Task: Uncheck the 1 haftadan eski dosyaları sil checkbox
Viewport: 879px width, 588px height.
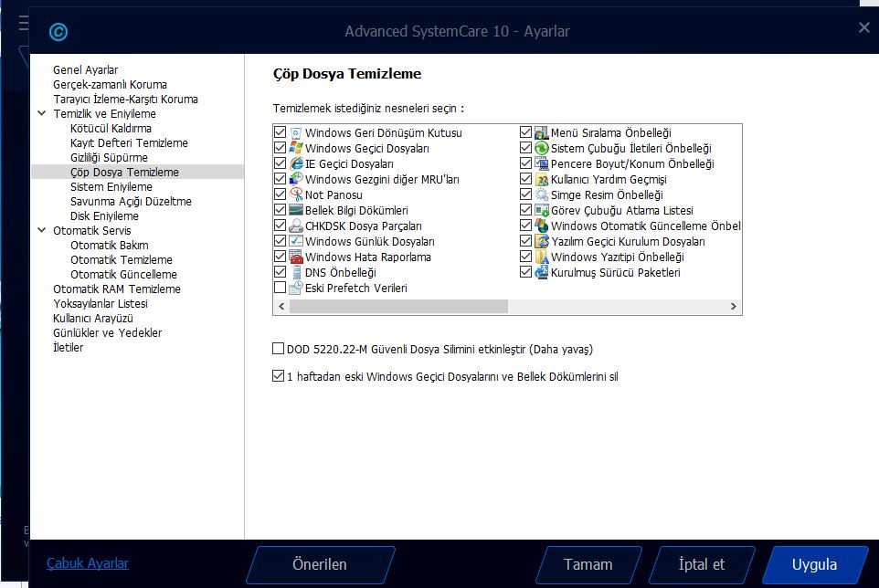Action: (278, 376)
